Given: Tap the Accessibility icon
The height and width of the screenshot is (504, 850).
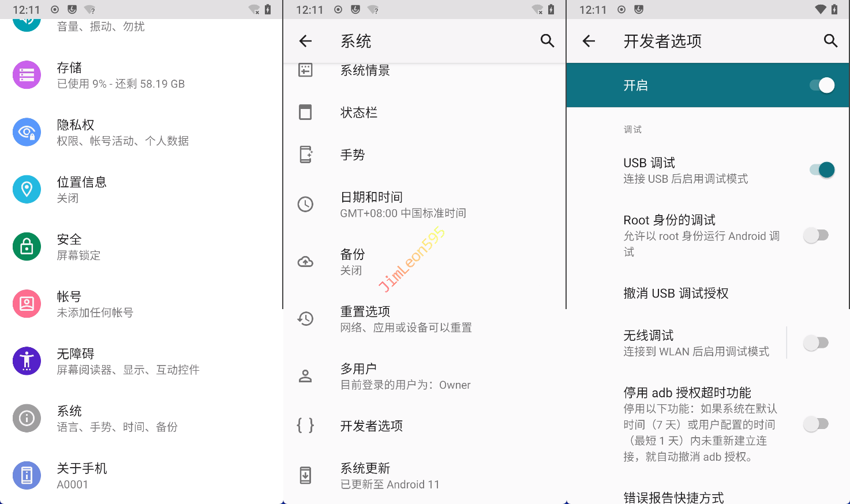Looking at the screenshot, I should 27,361.
